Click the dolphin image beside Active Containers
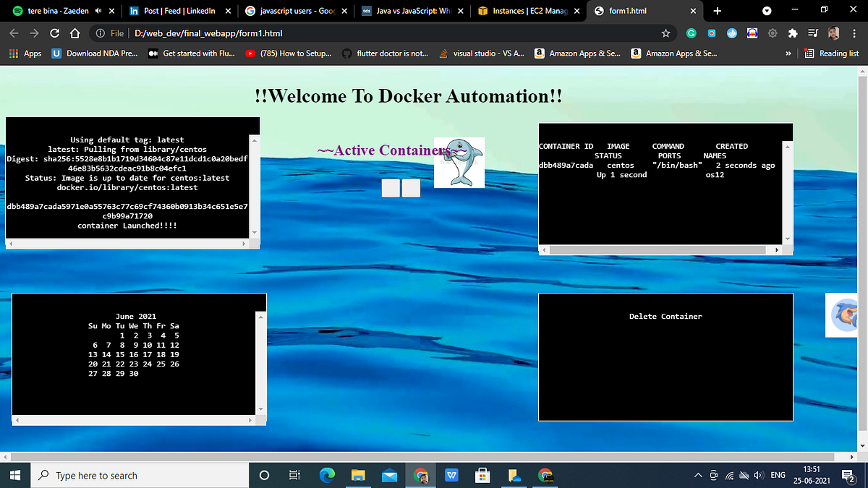Viewport: 868px width, 488px height. [459, 163]
